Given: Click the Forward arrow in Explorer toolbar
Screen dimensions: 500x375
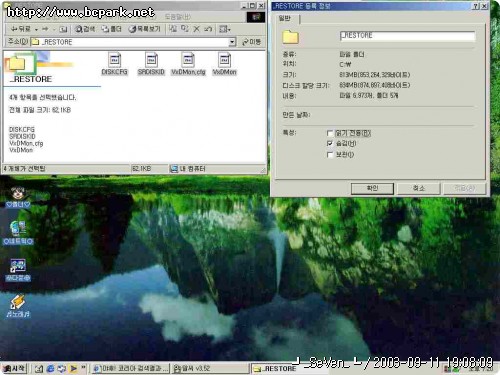Looking at the screenshot, I should 45,29.
